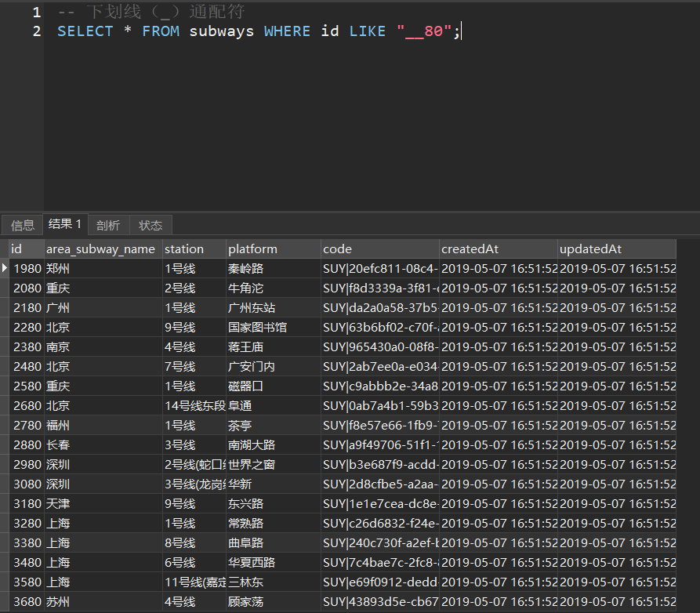Click the id column header
700x613 pixels.
pos(27,249)
